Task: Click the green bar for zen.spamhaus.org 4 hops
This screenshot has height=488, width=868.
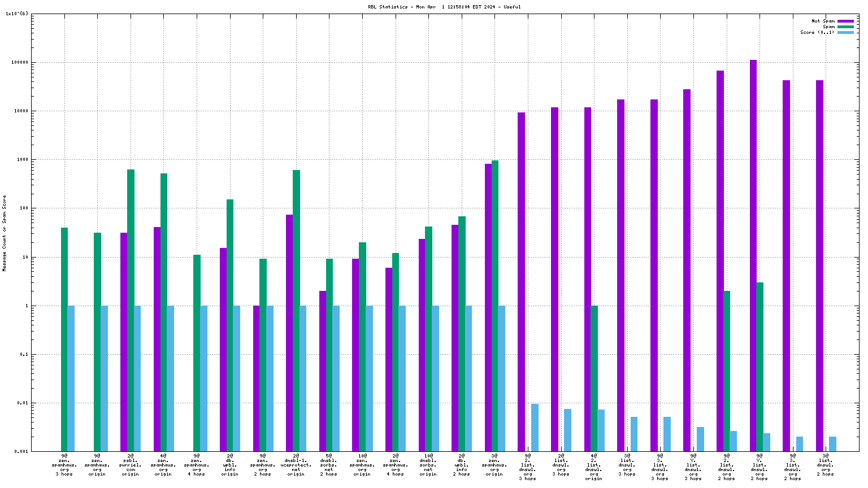Action: click(x=197, y=353)
